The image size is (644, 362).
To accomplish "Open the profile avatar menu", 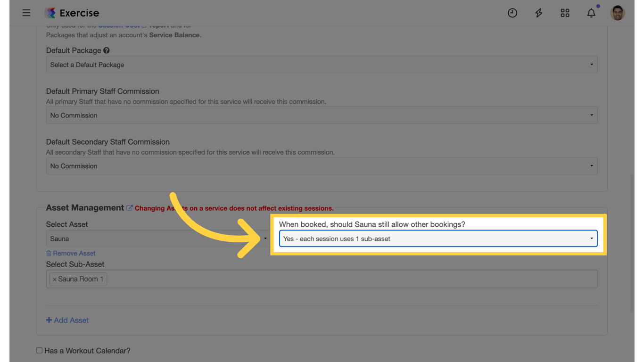I will coord(617,13).
